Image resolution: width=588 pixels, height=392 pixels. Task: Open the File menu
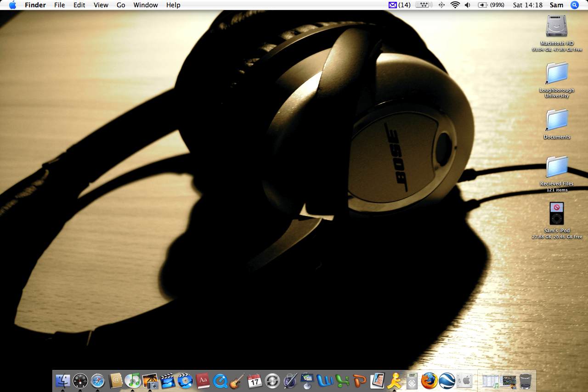coord(59,5)
